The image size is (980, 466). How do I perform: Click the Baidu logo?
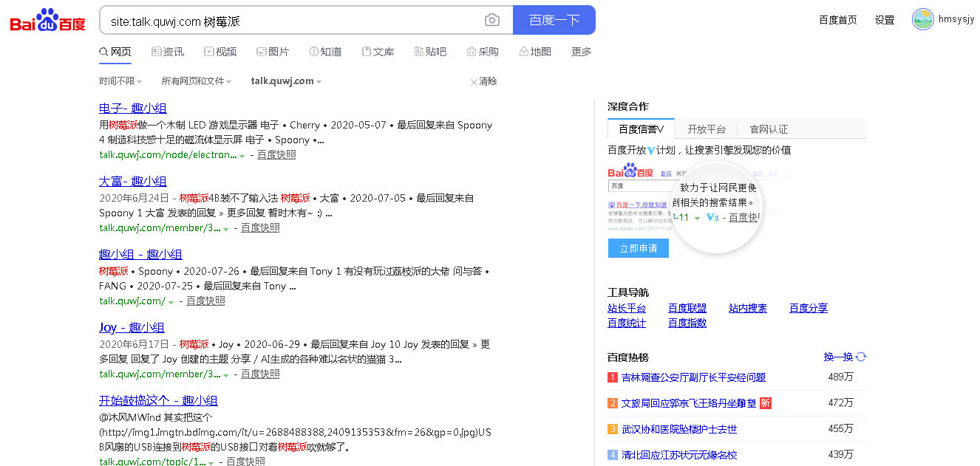(47, 21)
